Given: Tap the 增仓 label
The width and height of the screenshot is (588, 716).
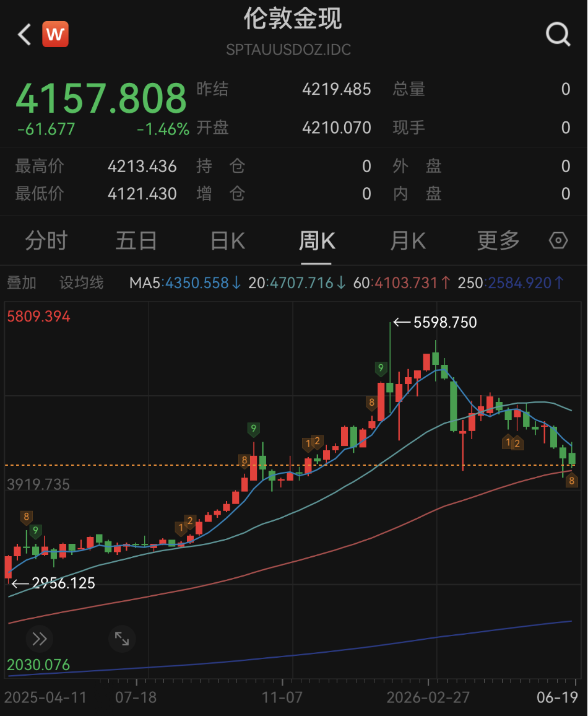Looking at the screenshot, I should click(x=221, y=194).
